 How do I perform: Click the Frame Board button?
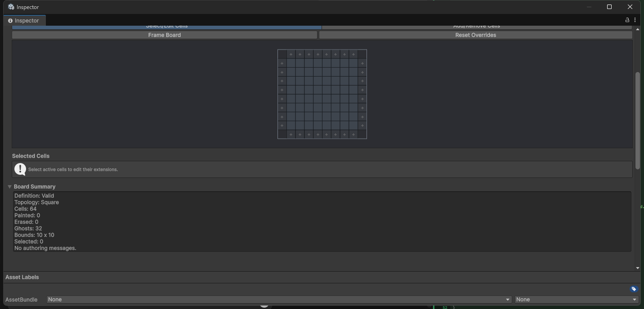click(x=165, y=35)
